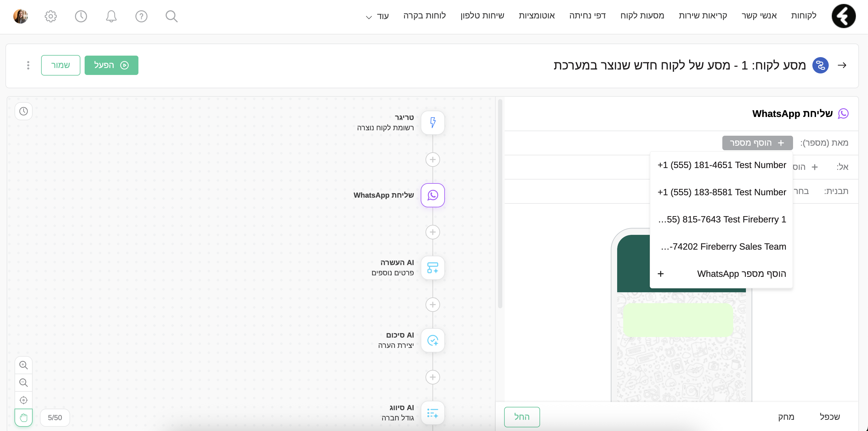Open אנשי קשר tab
This screenshot has height=431, width=868.
pyautogui.click(x=759, y=15)
